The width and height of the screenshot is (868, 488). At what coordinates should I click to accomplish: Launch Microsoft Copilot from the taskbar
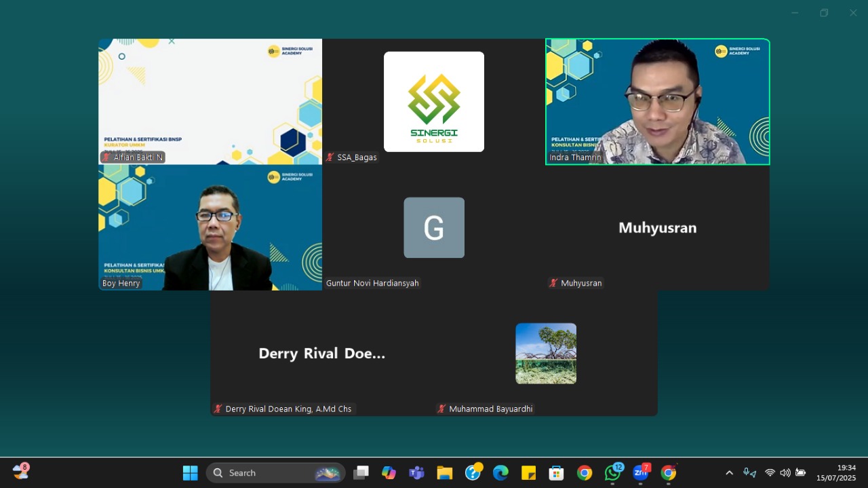pyautogui.click(x=389, y=473)
